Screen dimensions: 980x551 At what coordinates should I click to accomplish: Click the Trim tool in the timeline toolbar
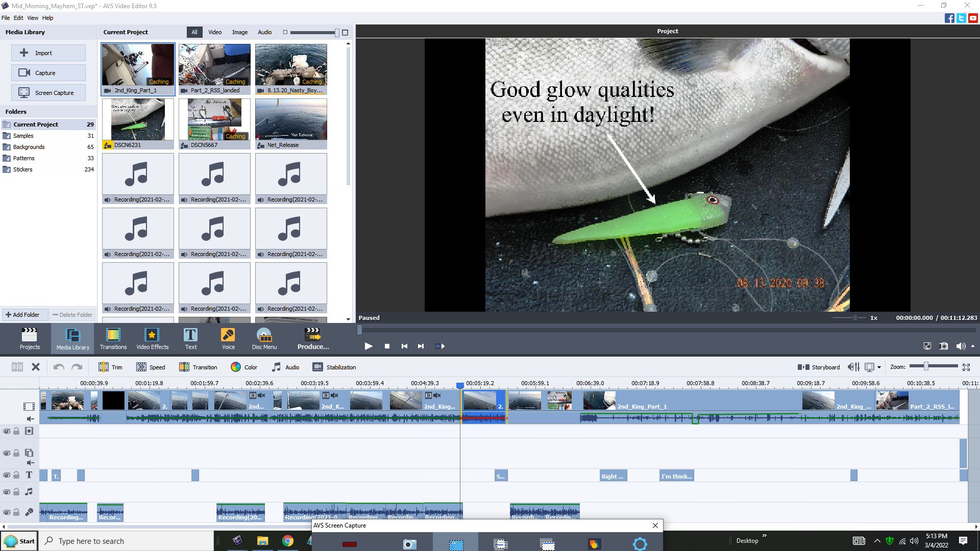(111, 367)
